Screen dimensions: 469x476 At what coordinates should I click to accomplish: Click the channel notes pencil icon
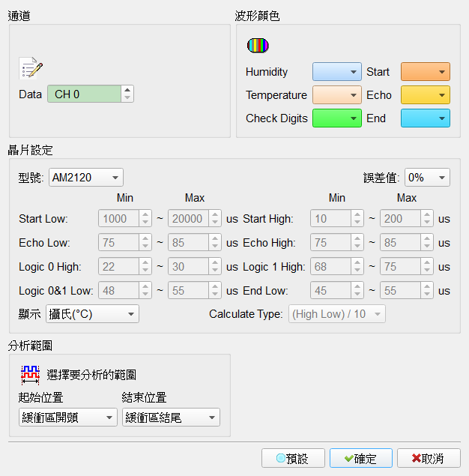[x=31, y=68]
